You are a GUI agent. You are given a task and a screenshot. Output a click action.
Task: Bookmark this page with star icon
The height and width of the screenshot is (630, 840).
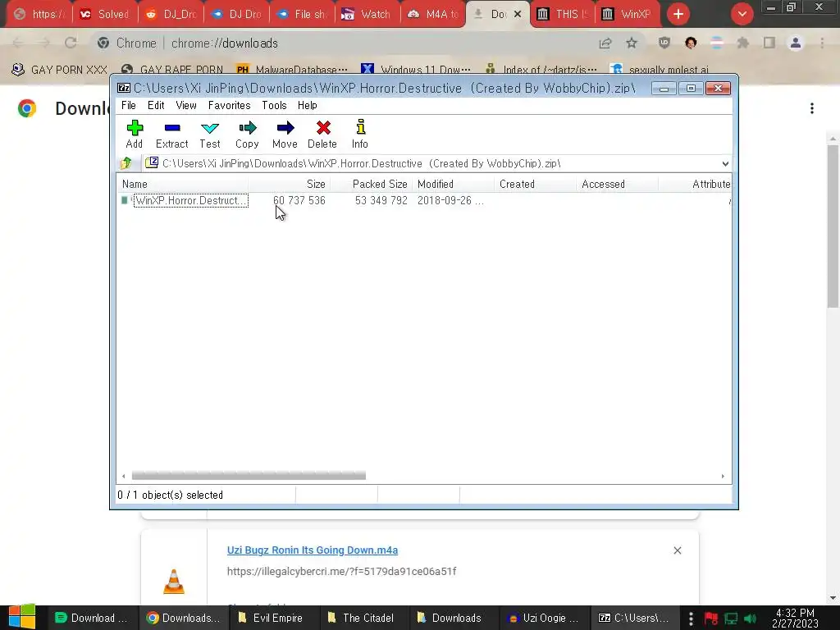[632, 43]
